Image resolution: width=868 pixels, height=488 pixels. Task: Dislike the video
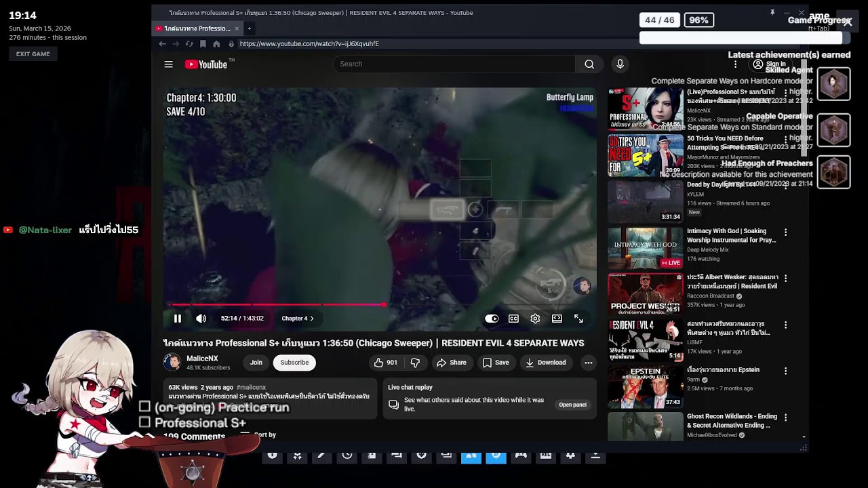coord(415,363)
